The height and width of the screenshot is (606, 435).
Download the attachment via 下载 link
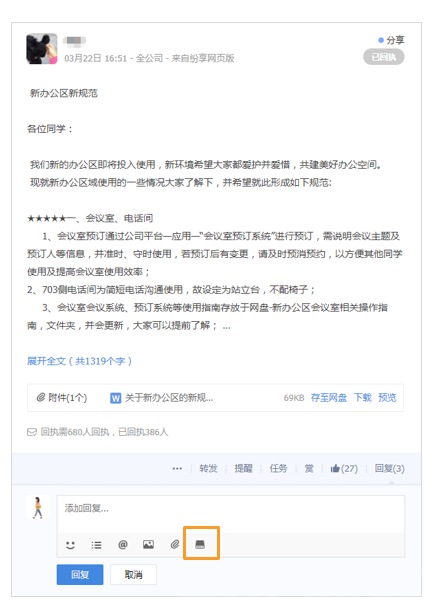coord(363,398)
